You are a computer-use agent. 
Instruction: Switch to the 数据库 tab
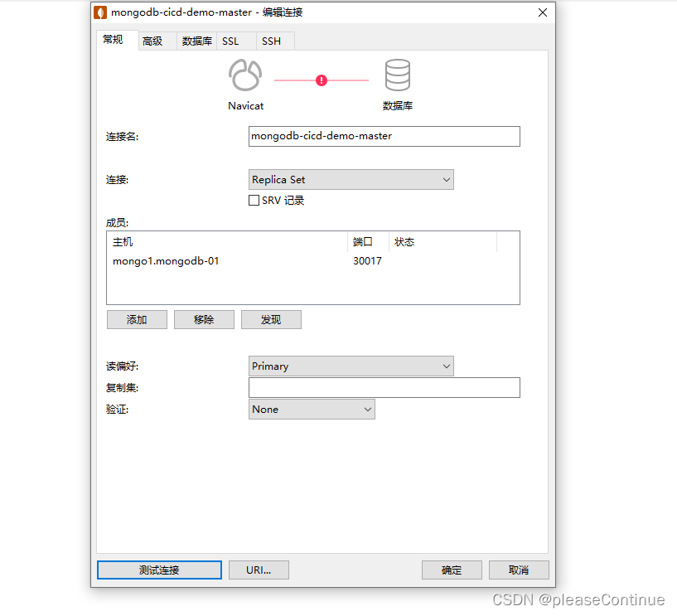tap(196, 40)
